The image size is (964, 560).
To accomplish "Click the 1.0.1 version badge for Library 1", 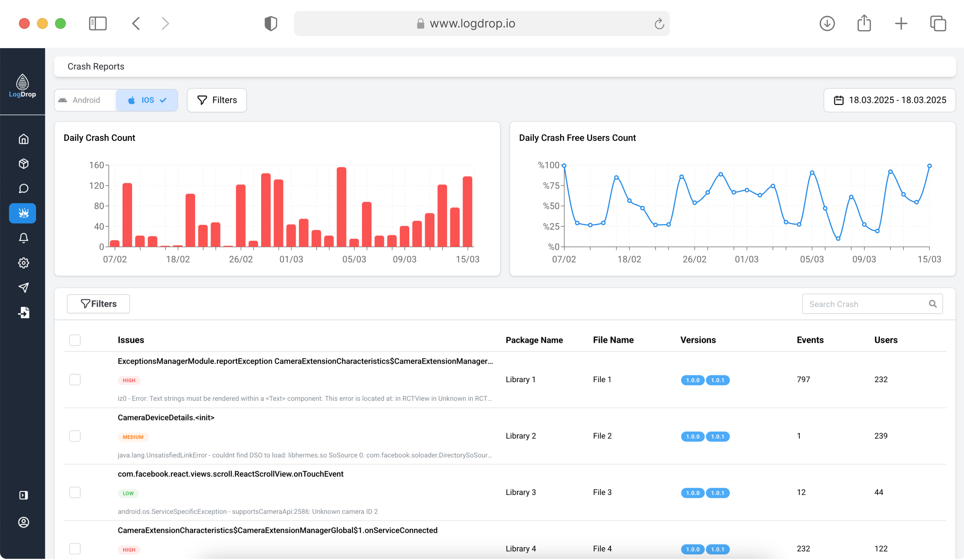I will tap(717, 380).
